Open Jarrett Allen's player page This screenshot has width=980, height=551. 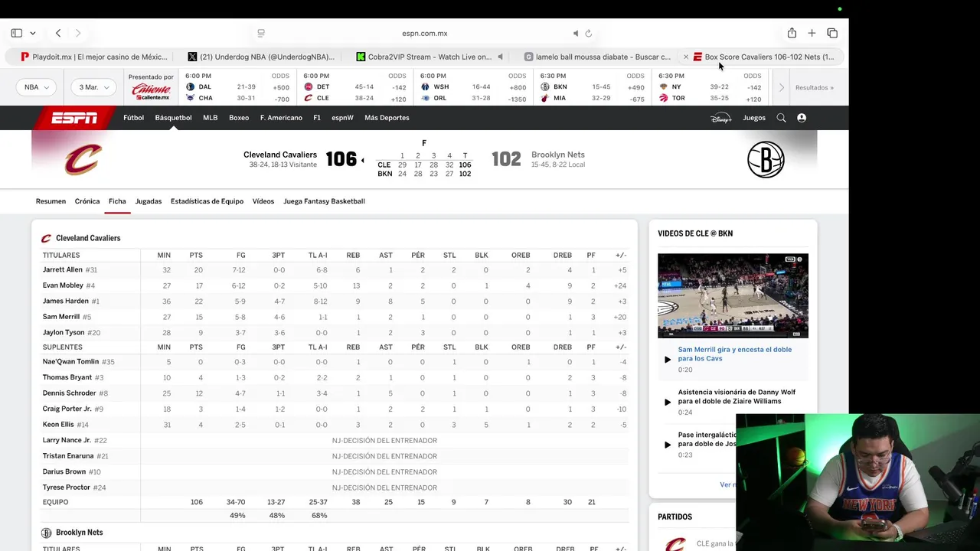(62, 269)
